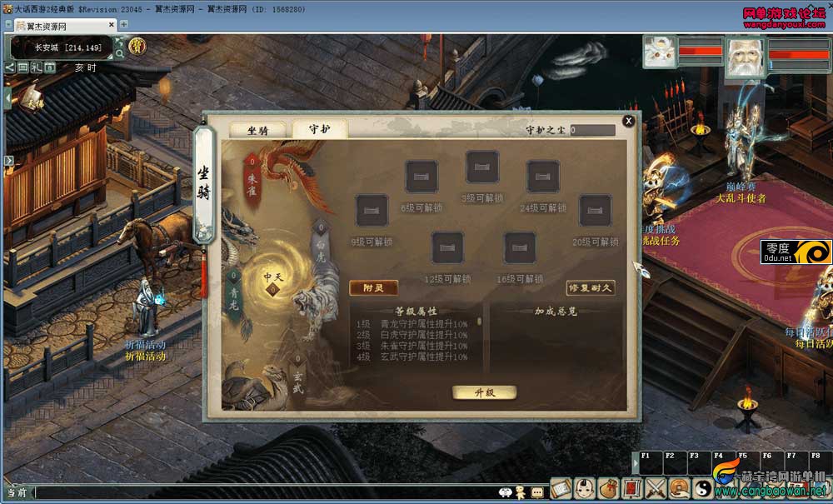833x504 pixels.
Task: Click the 4级 玄武守护属性提升10% row
Action: 412,357
